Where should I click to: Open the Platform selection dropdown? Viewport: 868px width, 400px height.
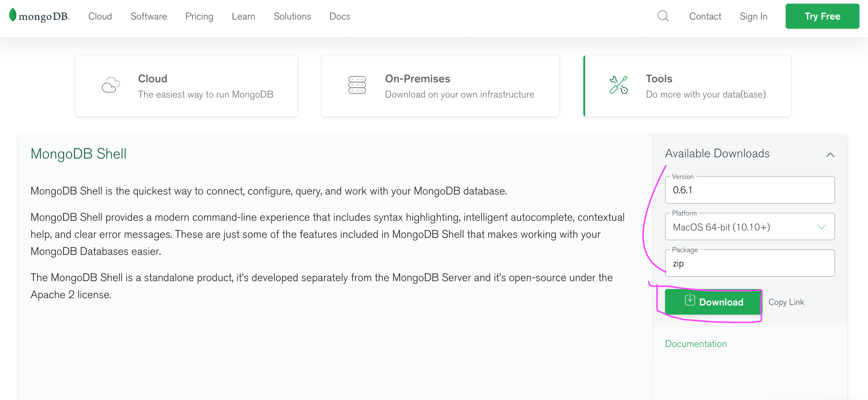pos(749,227)
